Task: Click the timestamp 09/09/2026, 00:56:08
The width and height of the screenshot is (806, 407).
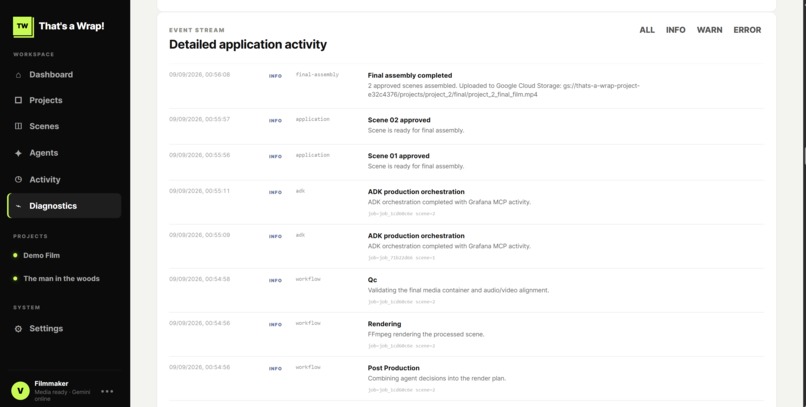Action: [x=199, y=75]
